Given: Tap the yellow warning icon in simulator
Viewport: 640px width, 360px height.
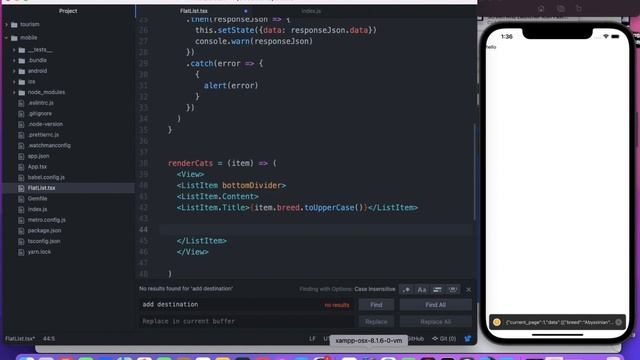Looking at the screenshot, I should click(x=497, y=322).
